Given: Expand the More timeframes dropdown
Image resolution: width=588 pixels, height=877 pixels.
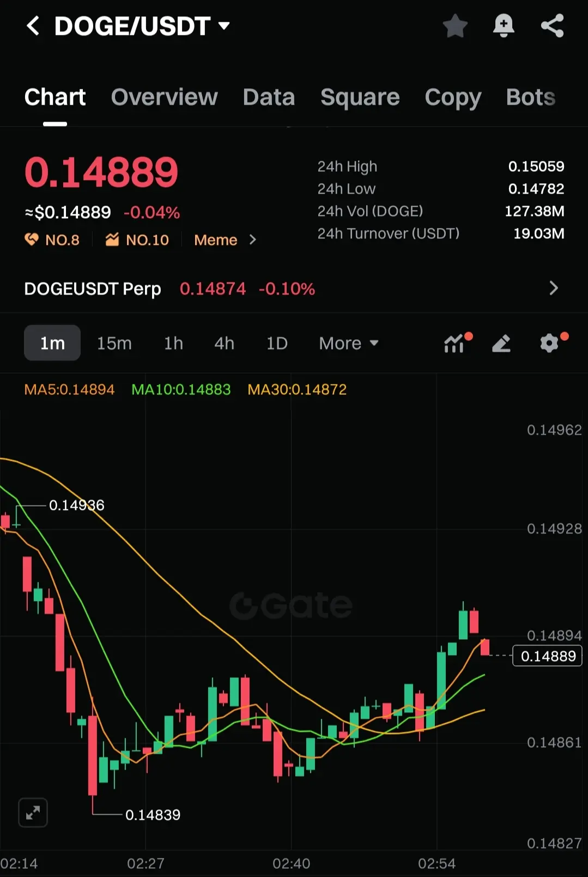Looking at the screenshot, I should (349, 343).
